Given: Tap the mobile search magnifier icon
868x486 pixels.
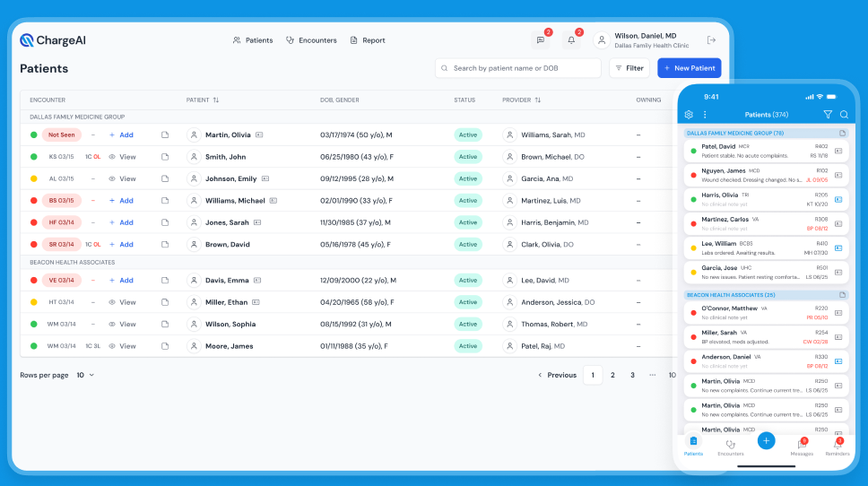Looking at the screenshot, I should 844,115.
